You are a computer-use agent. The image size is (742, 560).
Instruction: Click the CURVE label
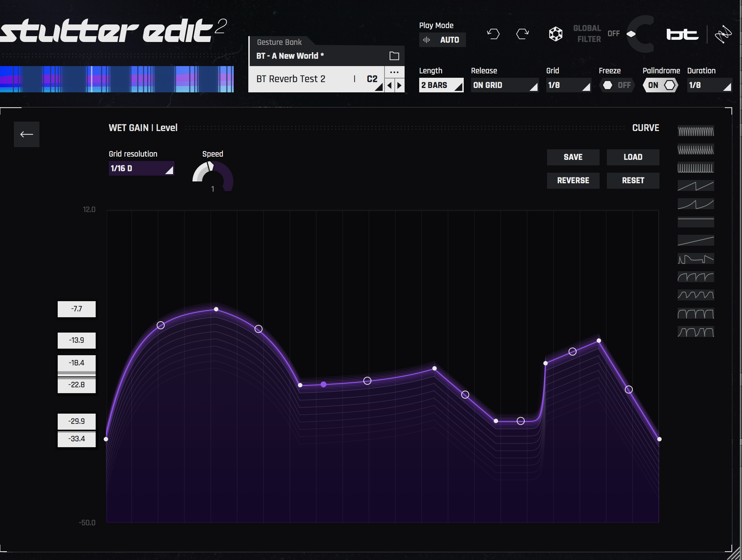click(646, 128)
